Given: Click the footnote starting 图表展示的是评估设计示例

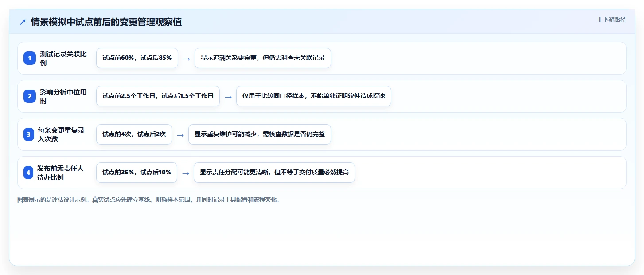Looking at the screenshot, I should click(x=148, y=200).
